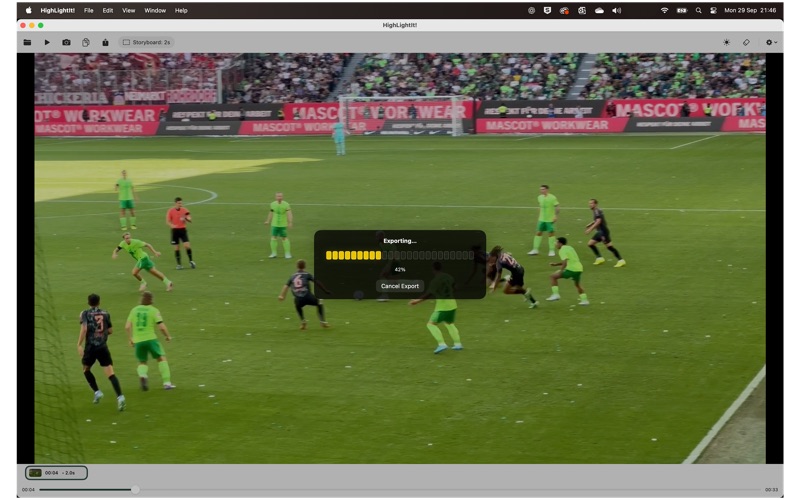Take a snapshot with the camera icon
The image size is (800, 500).
point(66,42)
